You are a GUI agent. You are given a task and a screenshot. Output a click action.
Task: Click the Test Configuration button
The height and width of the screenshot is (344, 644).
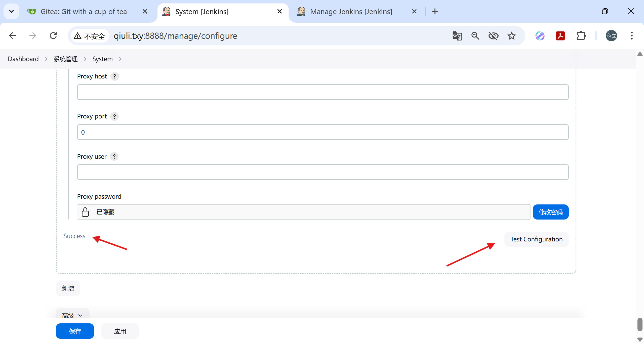pyautogui.click(x=536, y=239)
